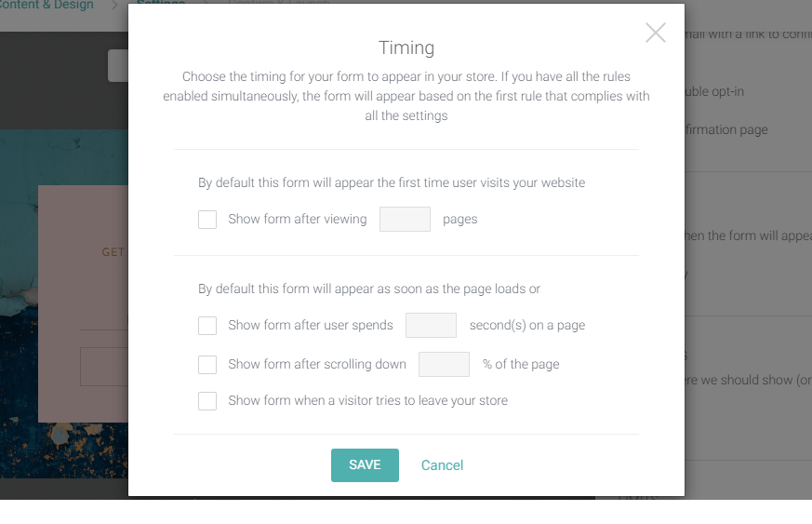Tick 'Show form after user spends' checkbox
This screenshot has width=812, height=524.
pos(207,326)
